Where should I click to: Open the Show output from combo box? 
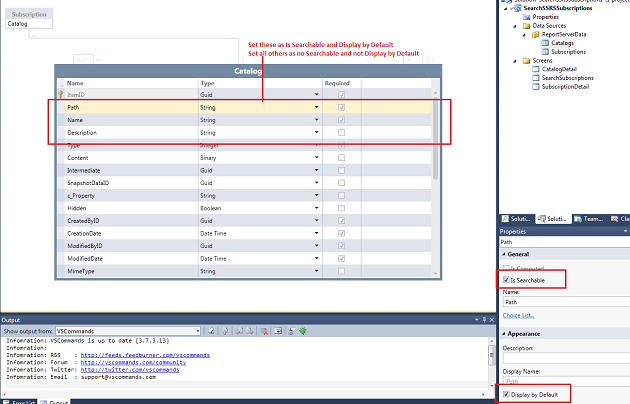click(x=128, y=331)
